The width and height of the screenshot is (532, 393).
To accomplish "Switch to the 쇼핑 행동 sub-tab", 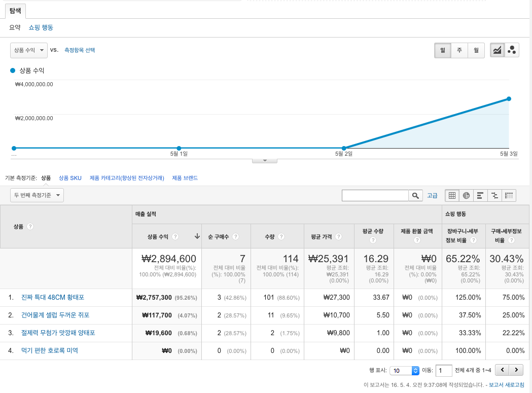I will pyautogui.click(x=41, y=27).
